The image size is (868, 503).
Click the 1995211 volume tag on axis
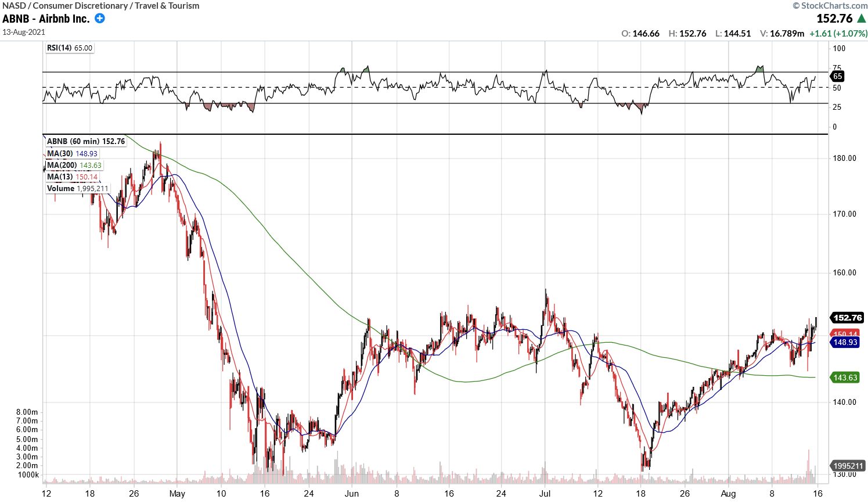pyautogui.click(x=848, y=466)
